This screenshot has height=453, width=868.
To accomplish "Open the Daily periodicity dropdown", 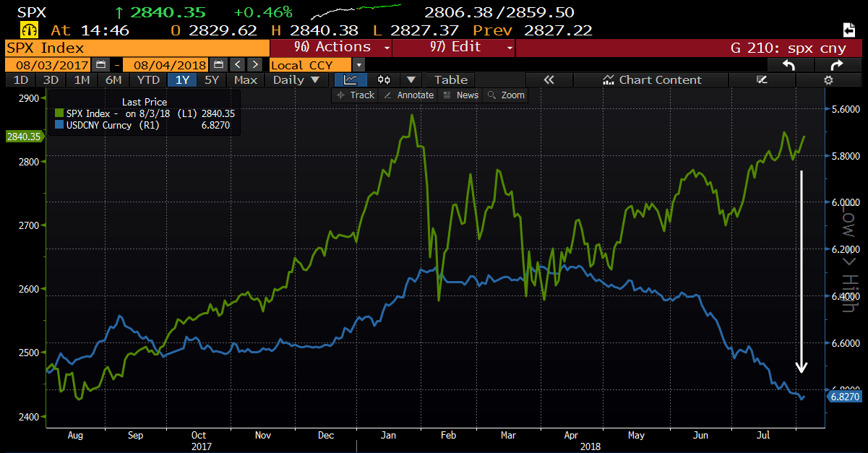I will tap(296, 80).
